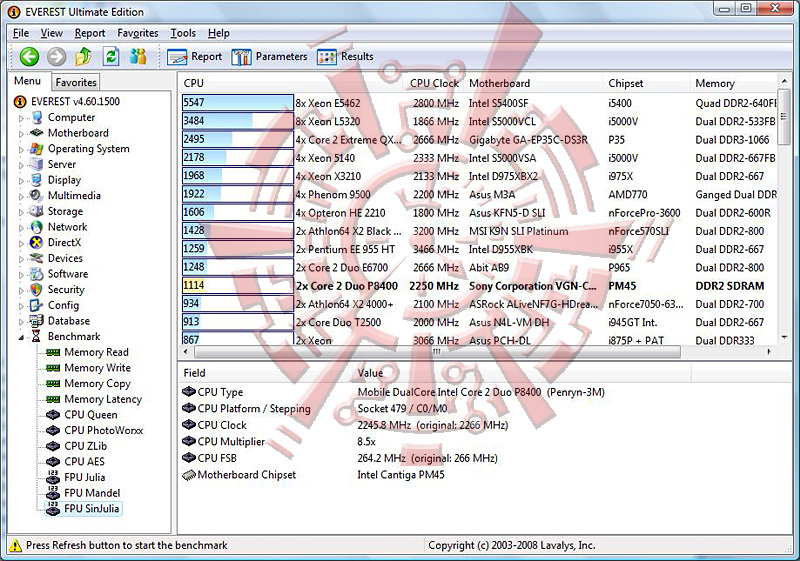
Task: Expand the Computer tree node
Action: point(21,118)
